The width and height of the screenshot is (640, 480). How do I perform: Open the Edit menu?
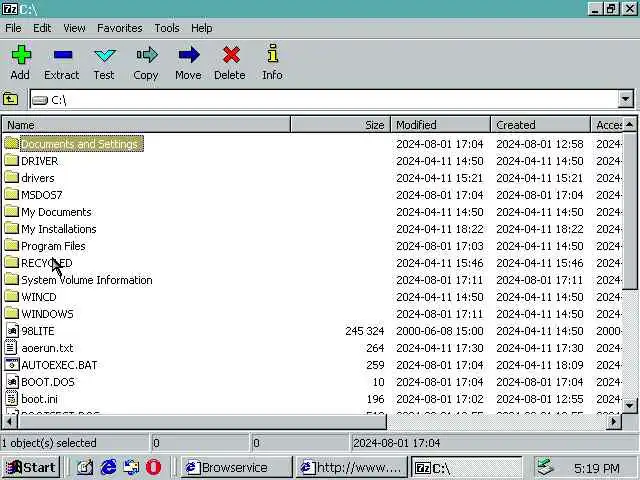click(42, 28)
